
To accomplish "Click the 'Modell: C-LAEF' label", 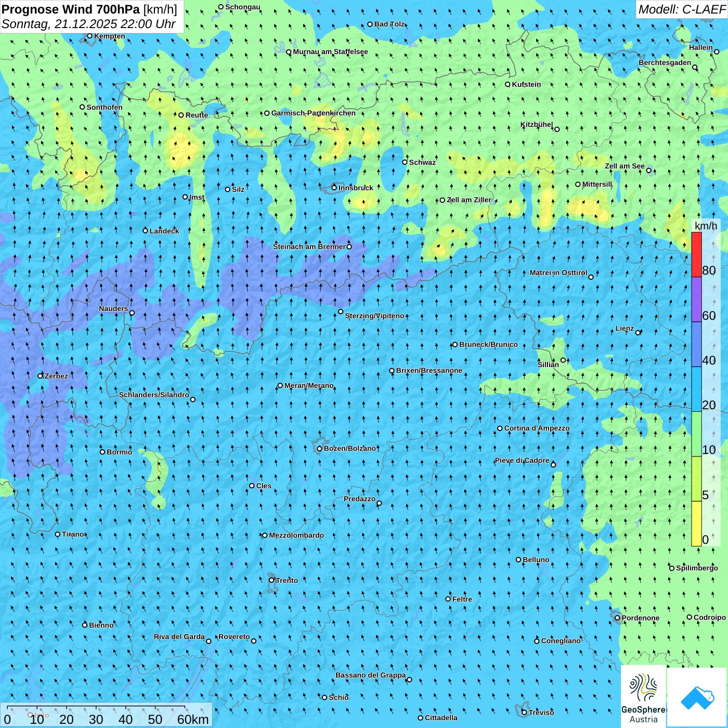I will [x=682, y=9].
